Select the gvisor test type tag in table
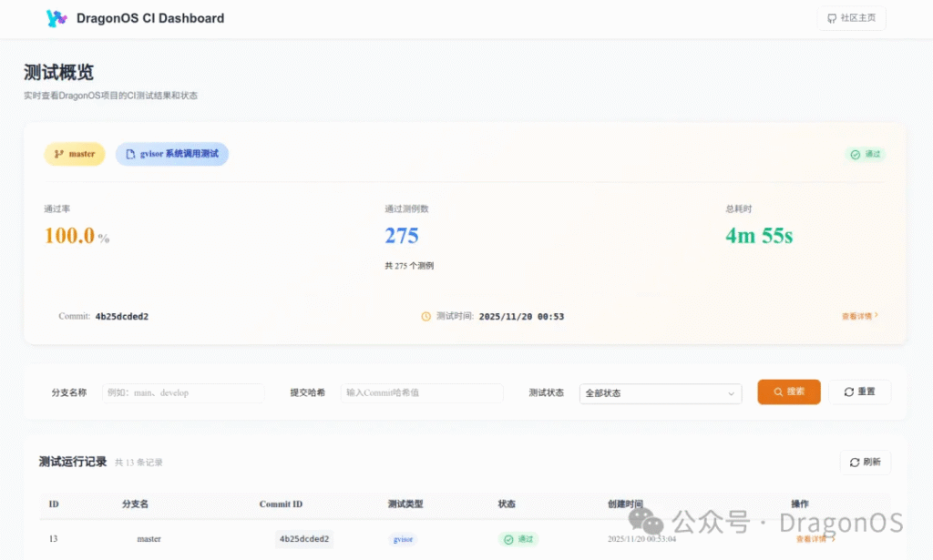The height and width of the screenshot is (560, 933). tap(403, 539)
